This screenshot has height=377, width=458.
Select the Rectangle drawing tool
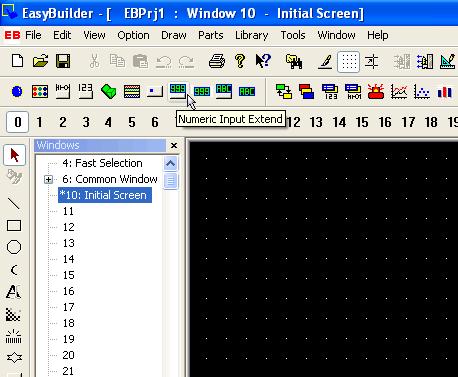[x=14, y=225]
